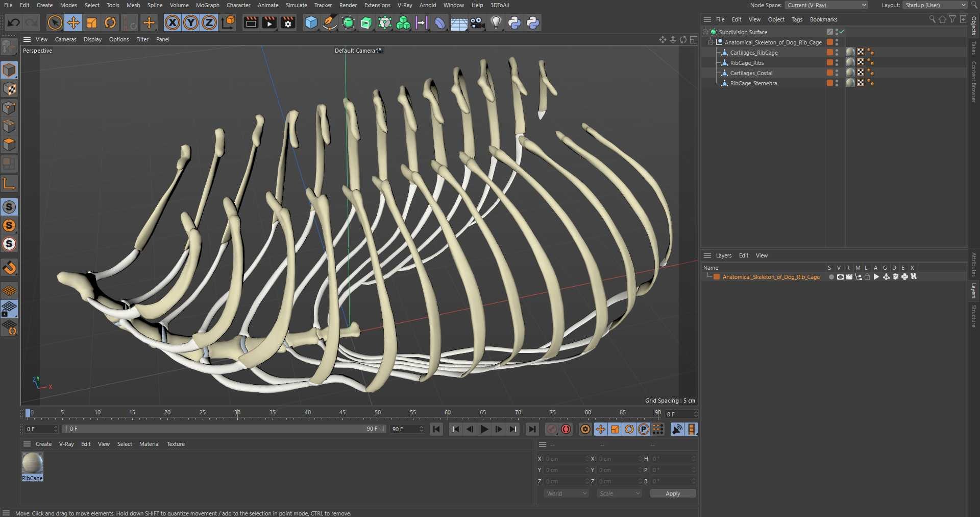The width and height of the screenshot is (980, 517).
Task: Select the Spline Pen tool
Action: pos(330,22)
